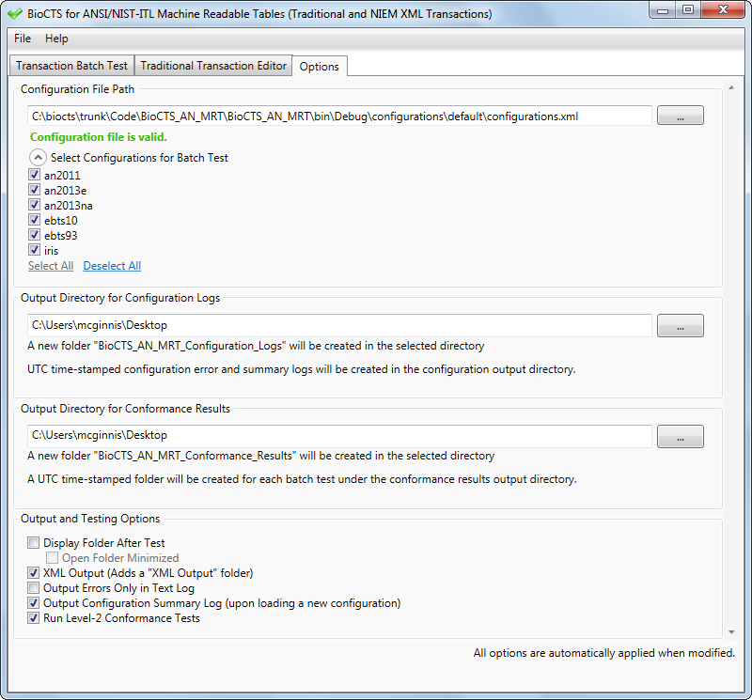Toggle the an2013e configuration checkbox

(35, 190)
